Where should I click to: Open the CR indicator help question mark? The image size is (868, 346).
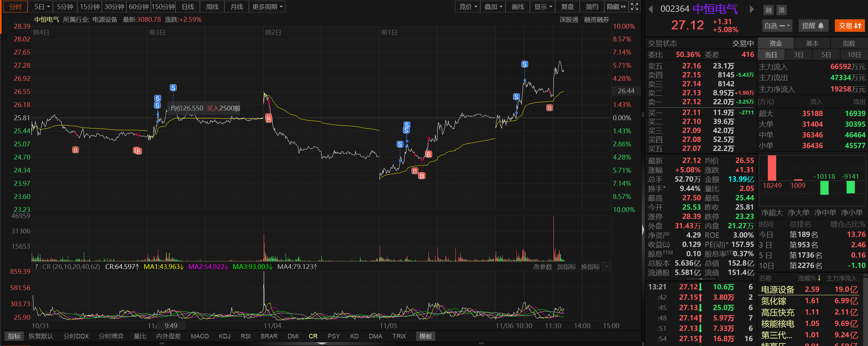pos(36,267)
